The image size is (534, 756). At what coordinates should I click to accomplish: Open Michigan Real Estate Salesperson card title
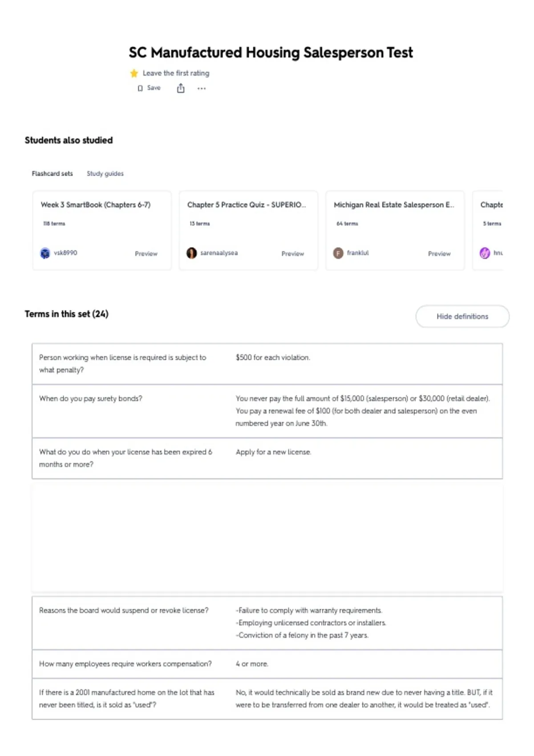pyautogui.click(x=394, y=205)
